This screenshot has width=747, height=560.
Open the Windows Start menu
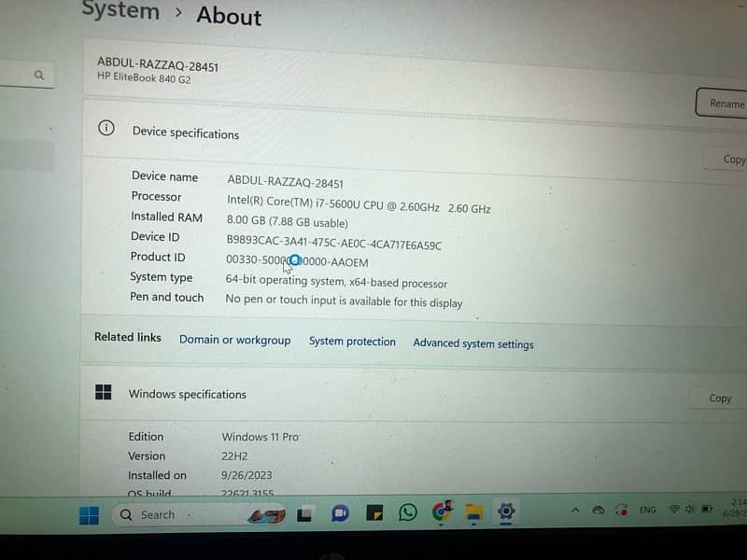coord(90,515)
